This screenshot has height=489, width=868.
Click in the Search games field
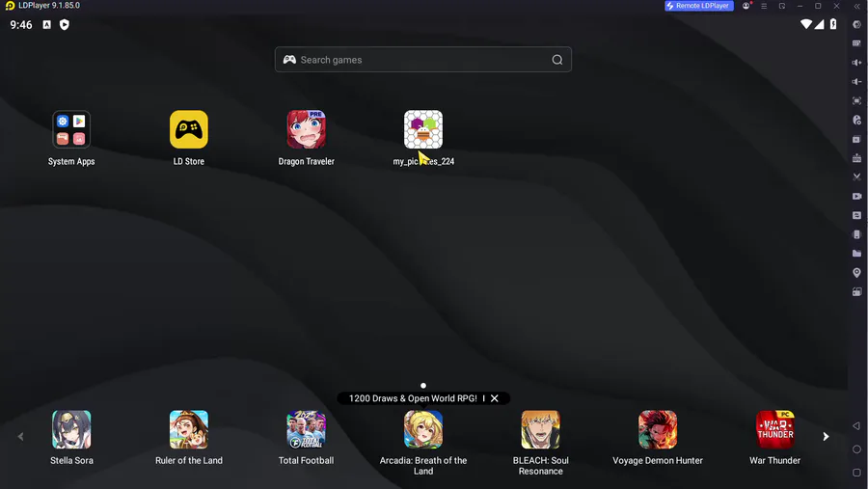(x=423, y=59)
